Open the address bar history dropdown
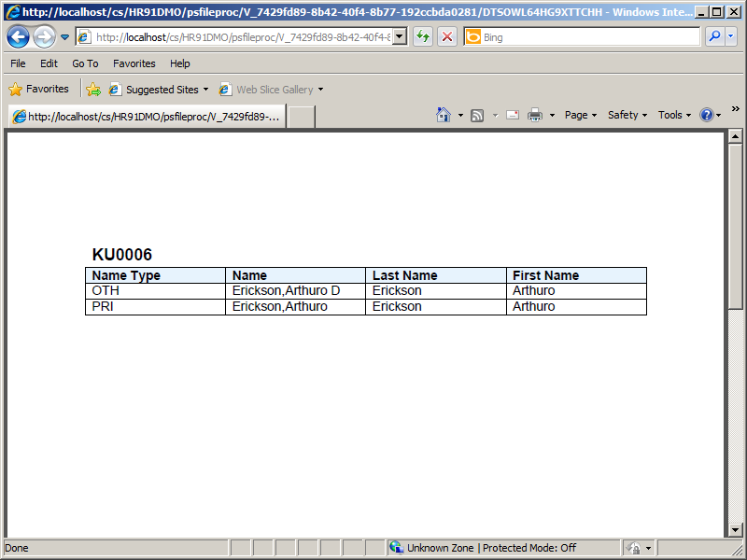Viewport: 747px width, 560px height. [x=402, y=36]
